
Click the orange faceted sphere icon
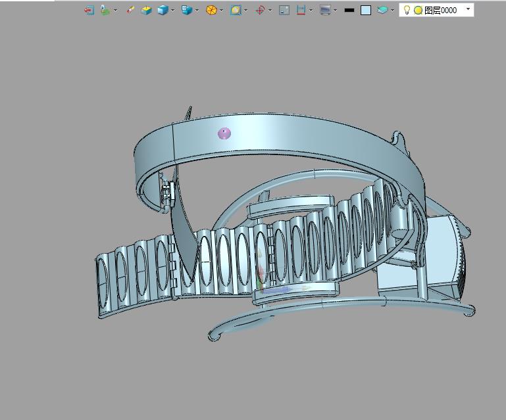[x=211, y=11]
